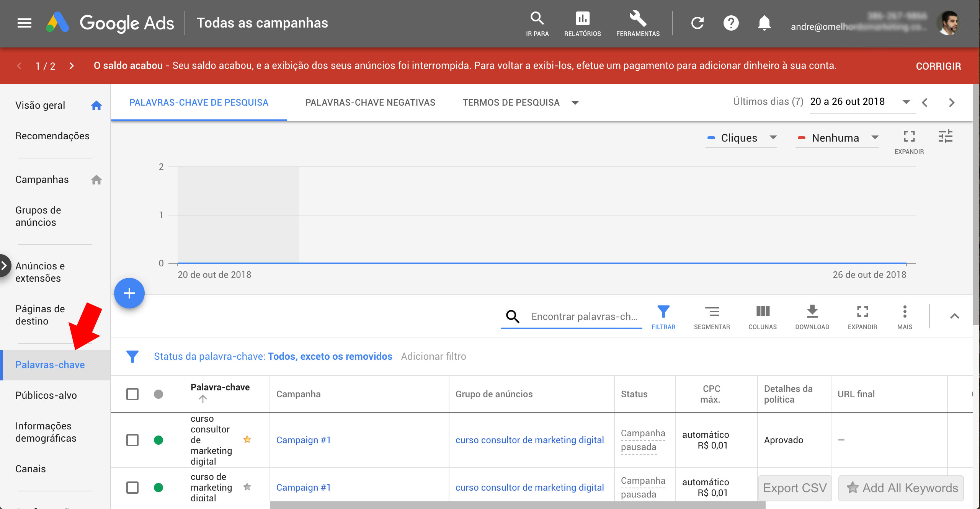
Task: Click the blue plus add keyword button
Action: point(129,293)
